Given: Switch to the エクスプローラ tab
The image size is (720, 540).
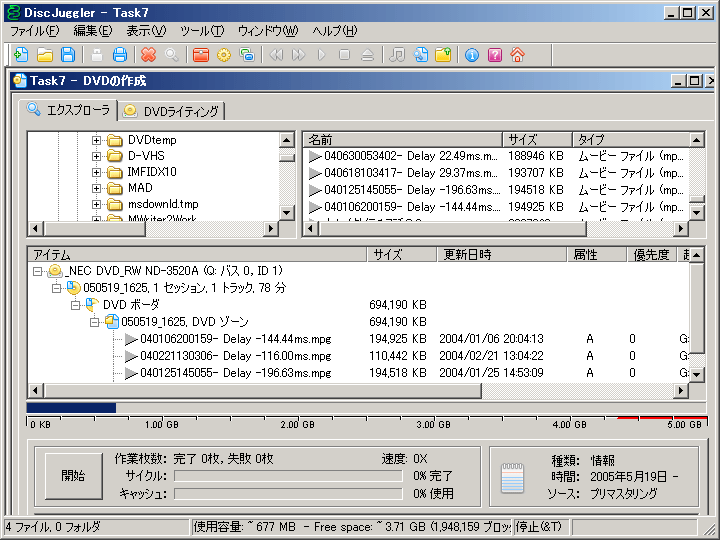Looking at the screenshot, I should pos(68,110).
